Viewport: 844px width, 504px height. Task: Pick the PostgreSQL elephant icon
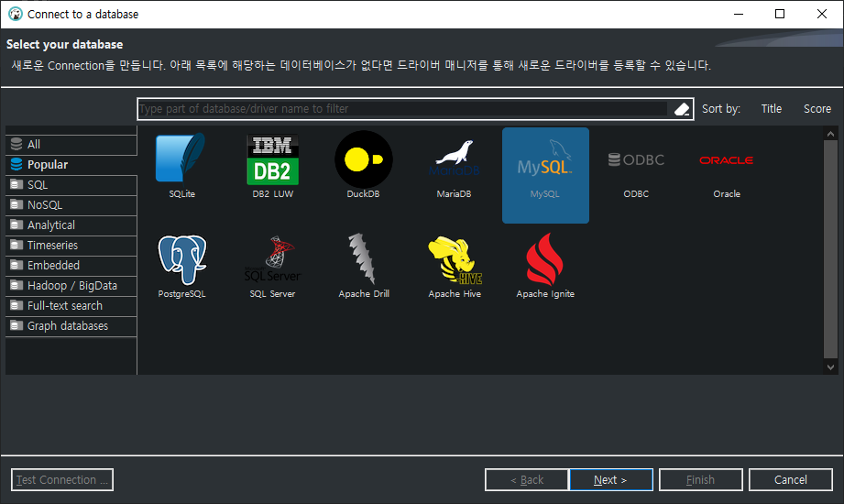(182, 259)
